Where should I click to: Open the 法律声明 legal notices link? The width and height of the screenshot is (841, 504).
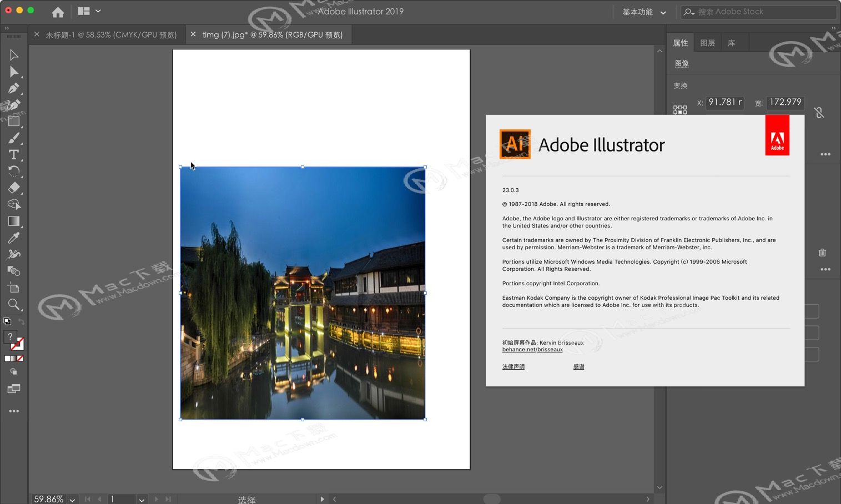(x=513, y=367)
